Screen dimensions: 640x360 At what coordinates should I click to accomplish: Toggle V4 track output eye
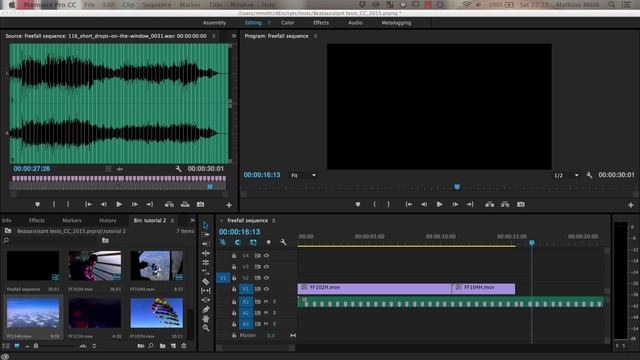click(x=266, y=256)
